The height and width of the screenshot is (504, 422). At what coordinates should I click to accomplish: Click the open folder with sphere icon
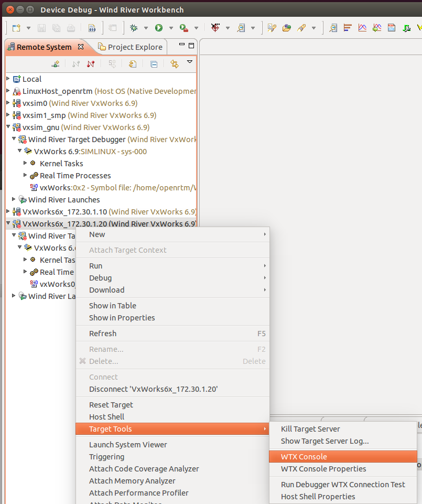coord(287,28)
